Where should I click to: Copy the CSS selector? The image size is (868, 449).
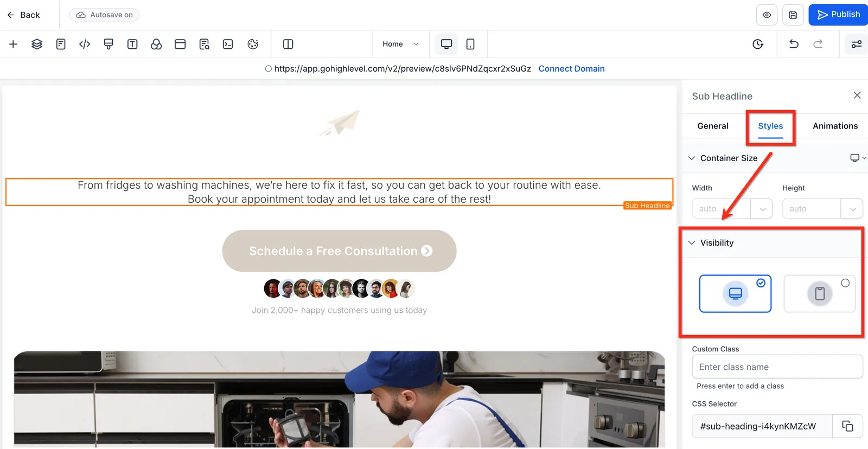(x=847, y=426)
